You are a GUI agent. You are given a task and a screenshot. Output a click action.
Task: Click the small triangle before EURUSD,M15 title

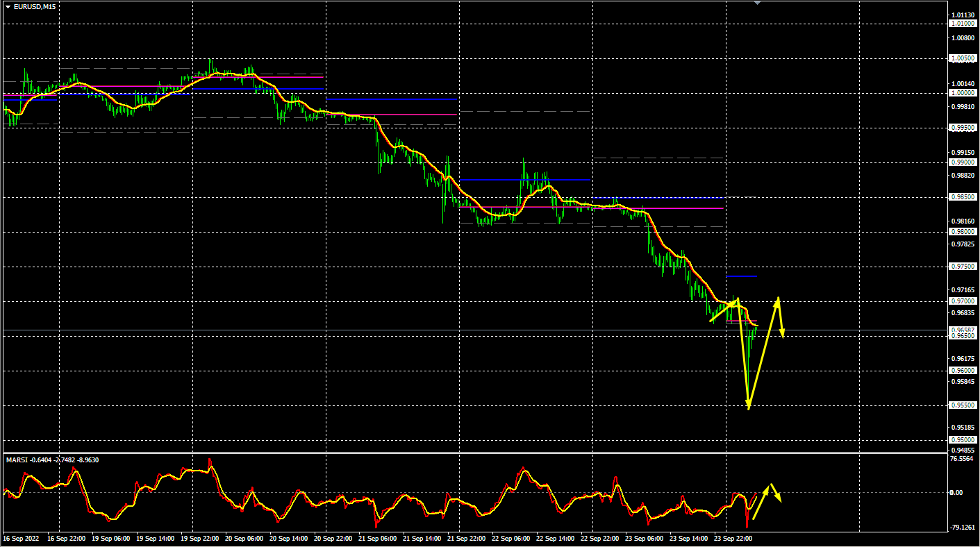coord(8,7)
